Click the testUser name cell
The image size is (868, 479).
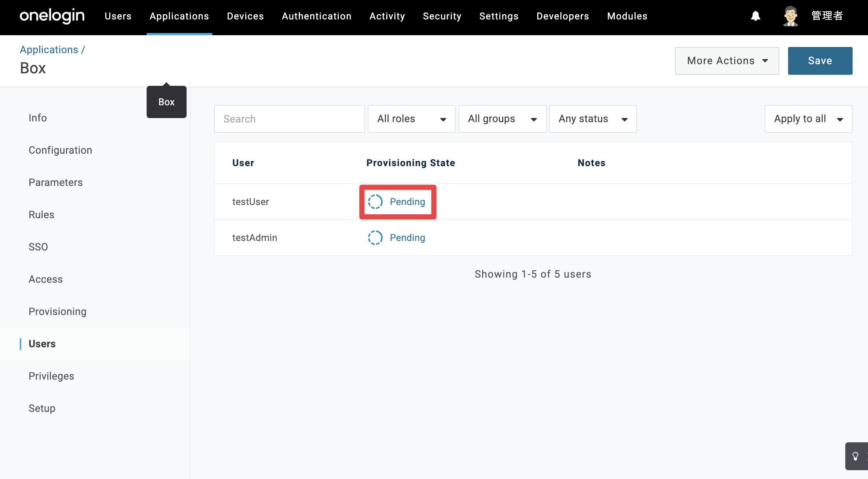point(251,202)
